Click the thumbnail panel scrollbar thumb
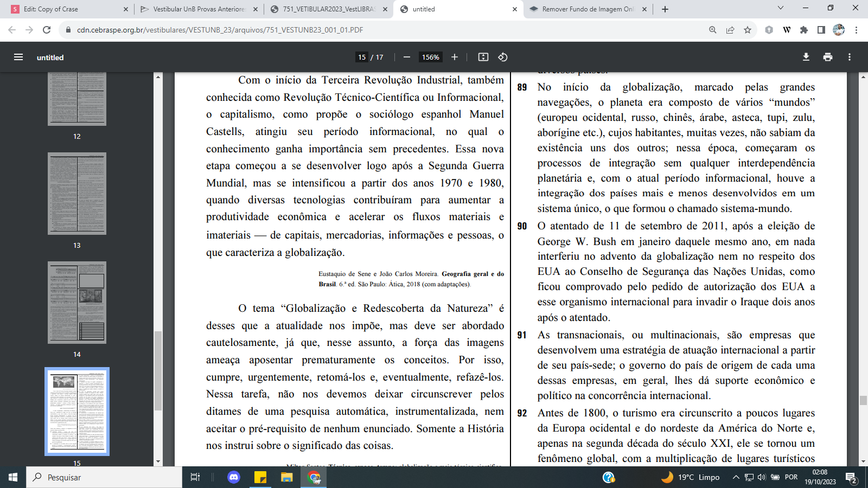 [x=158, y=370]
